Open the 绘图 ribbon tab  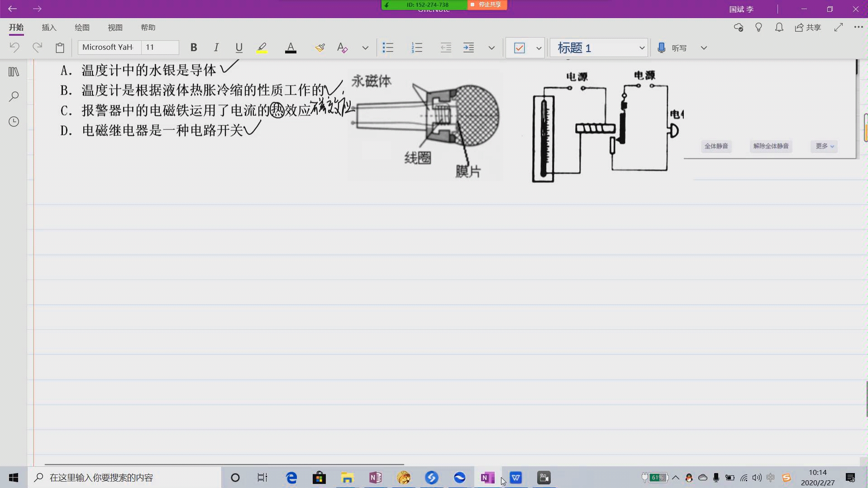click(x=81, y=27)
